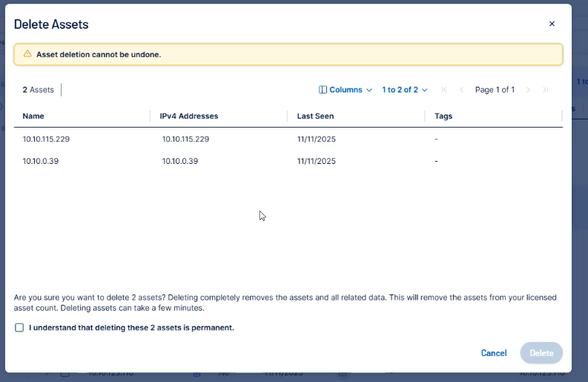Select the asset named 10.10.115.229
The width and height of the screenshot is (588, 382).
click(x=46, y=139)
